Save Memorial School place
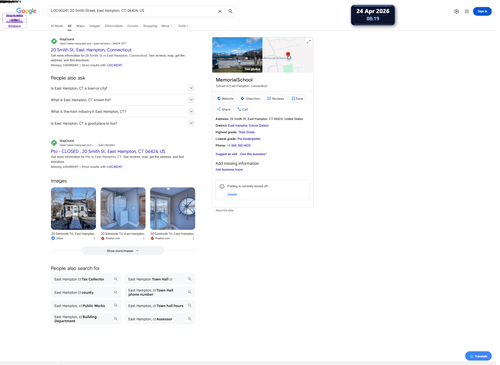 click(x=297, y=99)
